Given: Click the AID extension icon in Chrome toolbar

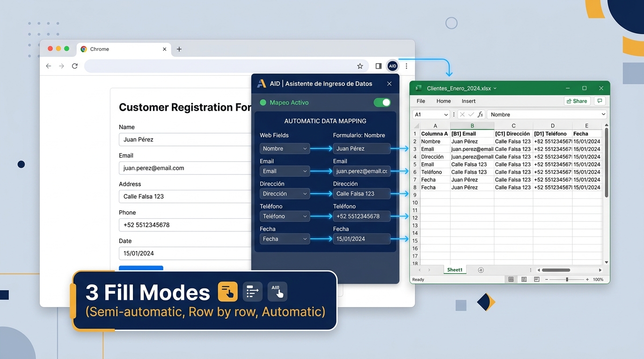Looking at the screenshot, I should click(392, 66).
